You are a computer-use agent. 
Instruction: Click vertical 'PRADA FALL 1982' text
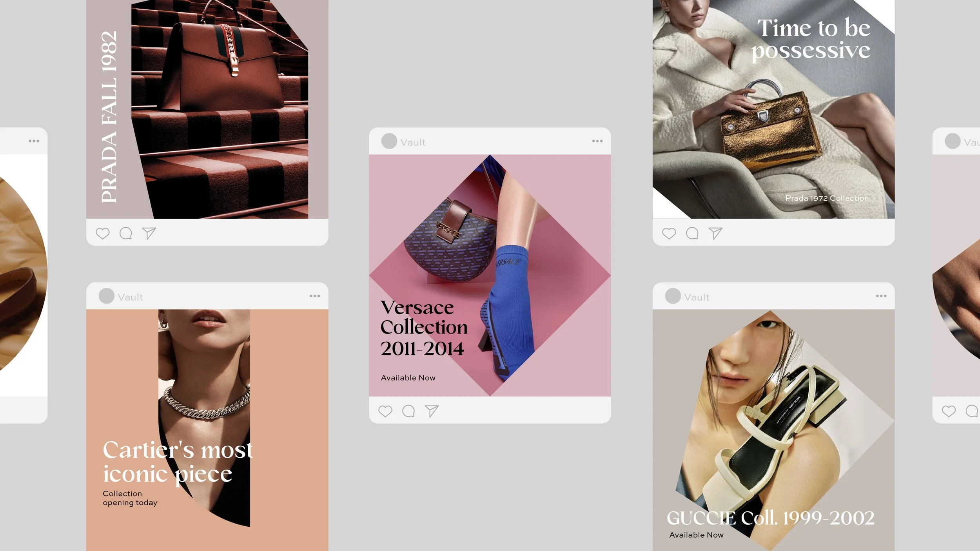[109, 117]
